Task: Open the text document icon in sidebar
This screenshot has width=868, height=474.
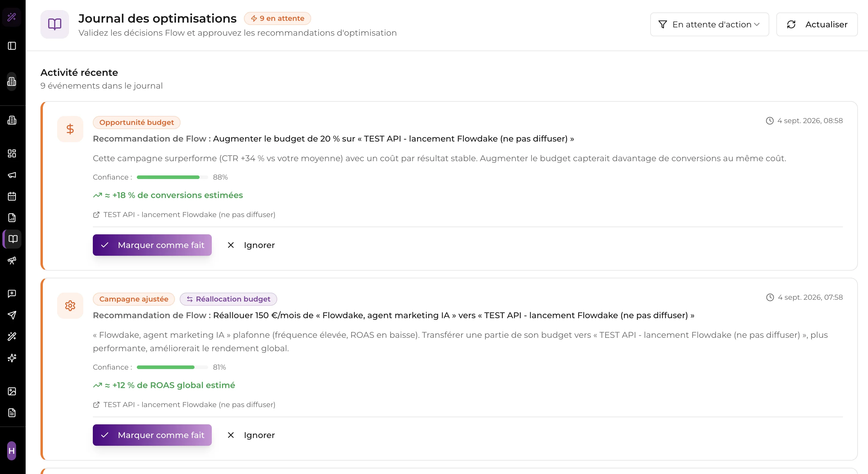Action: [12, 413]
